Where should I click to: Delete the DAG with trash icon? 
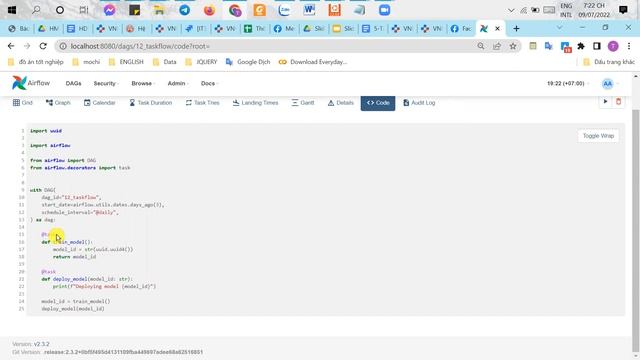(618, 102)
